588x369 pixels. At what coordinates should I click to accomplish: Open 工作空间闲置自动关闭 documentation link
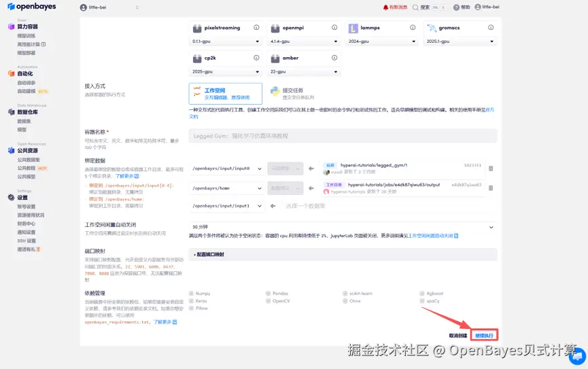point(433,236)
